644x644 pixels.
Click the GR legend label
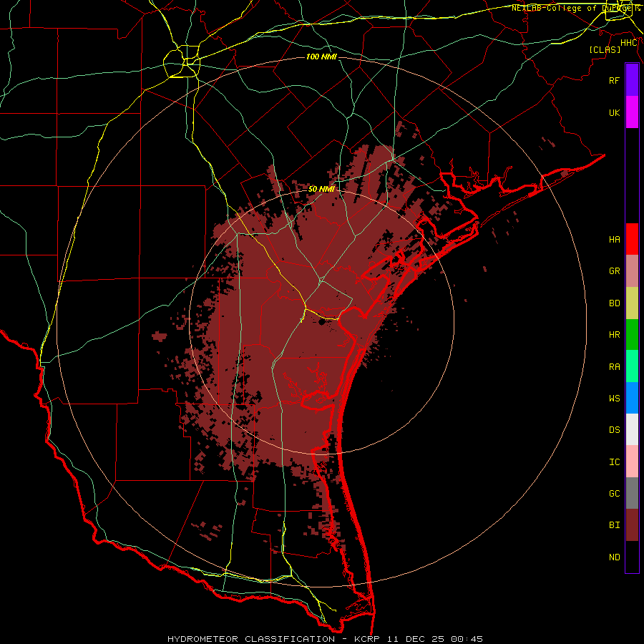(614, 271)
